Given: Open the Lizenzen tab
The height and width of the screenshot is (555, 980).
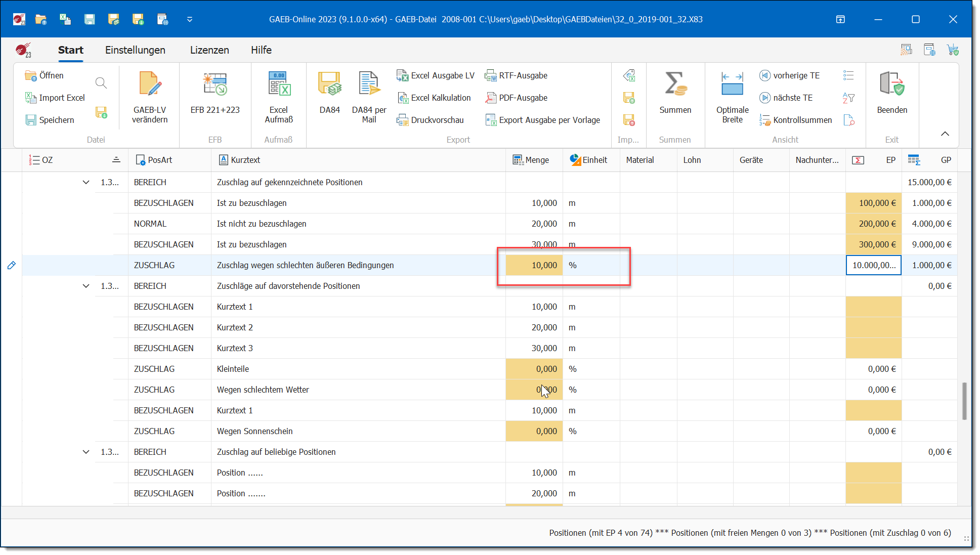Looking at the screenshot, I should [209, 50].
